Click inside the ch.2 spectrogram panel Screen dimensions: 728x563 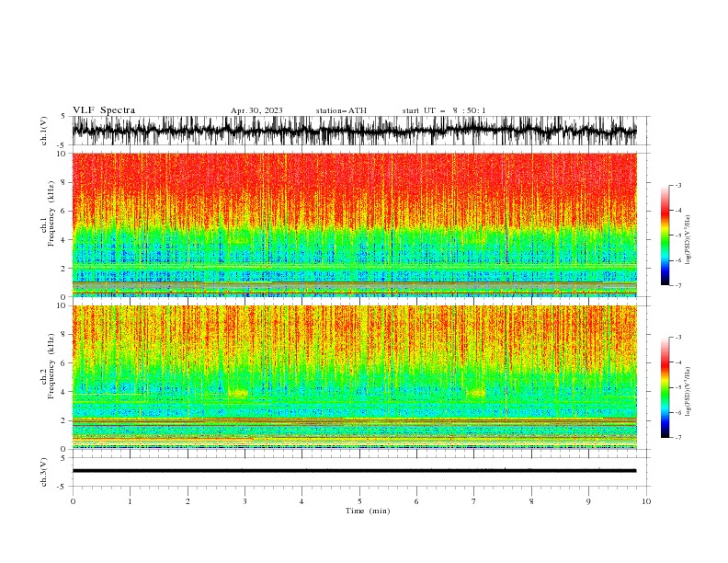(x=354, y=377)
